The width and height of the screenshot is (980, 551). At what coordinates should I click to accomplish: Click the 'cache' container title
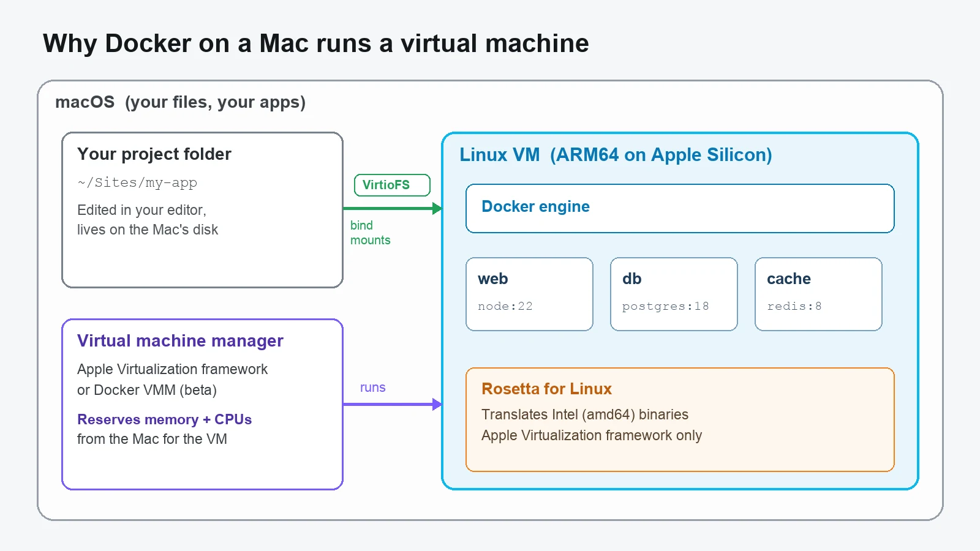coord(788,279)
